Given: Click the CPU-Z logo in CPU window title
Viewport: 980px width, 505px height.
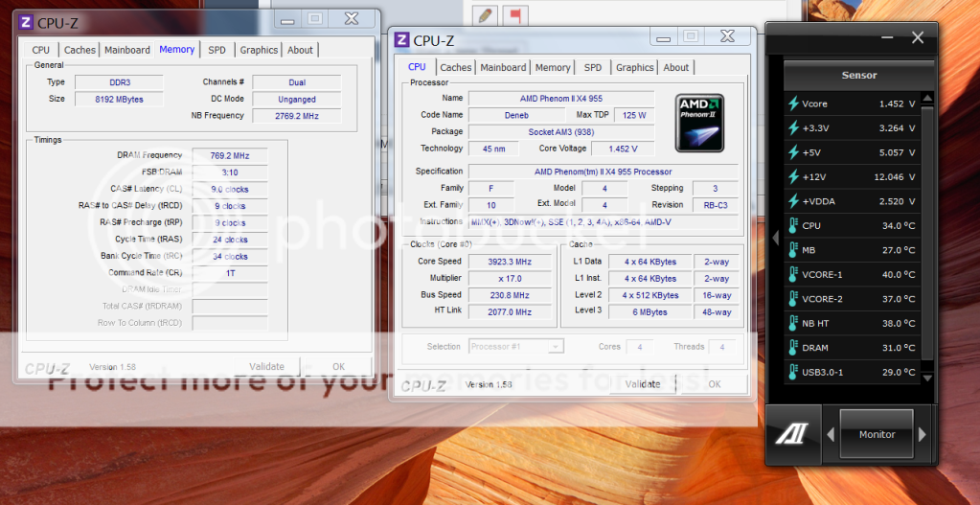Looking at the screenshot, I should click(x=401, y=40).
